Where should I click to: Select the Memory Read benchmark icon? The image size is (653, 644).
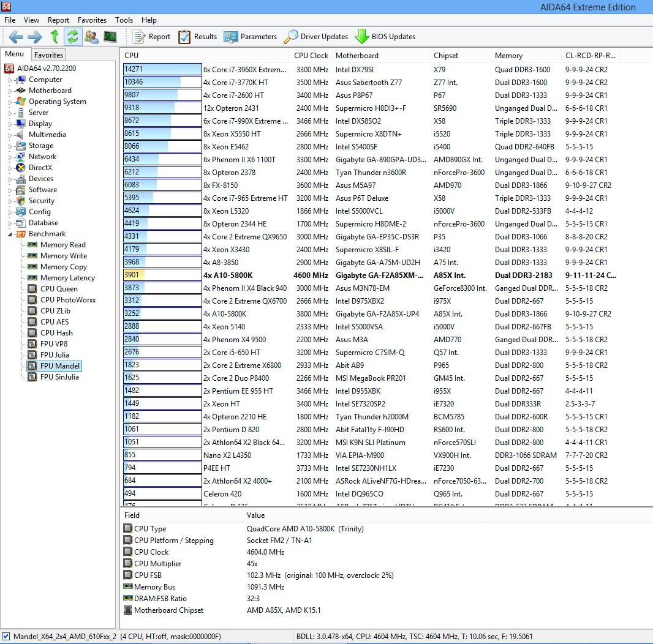pyautogui.click(x=32, y=245)
